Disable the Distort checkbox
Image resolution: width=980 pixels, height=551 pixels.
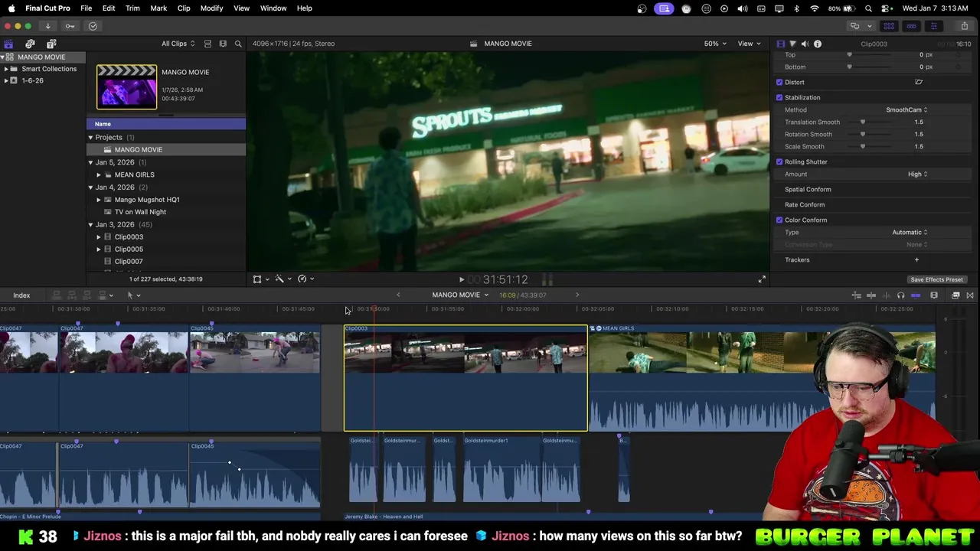point(779,83)
